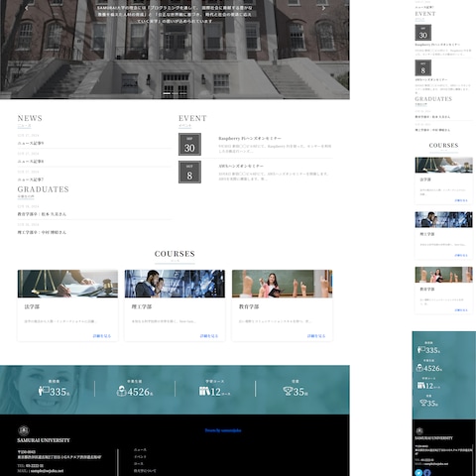The height and width of the screenshot is (476, 476).
Task: Click the mobile COURSES heading
Action: click(x=443, y=146)
